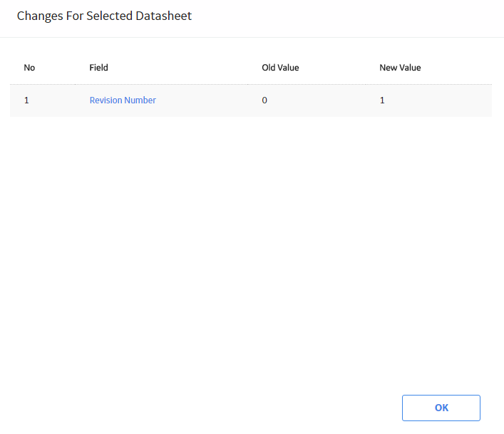Viewport: 504px width, 434px height.
Task: Open the Revision Number field link
Action: pos(123,100)
